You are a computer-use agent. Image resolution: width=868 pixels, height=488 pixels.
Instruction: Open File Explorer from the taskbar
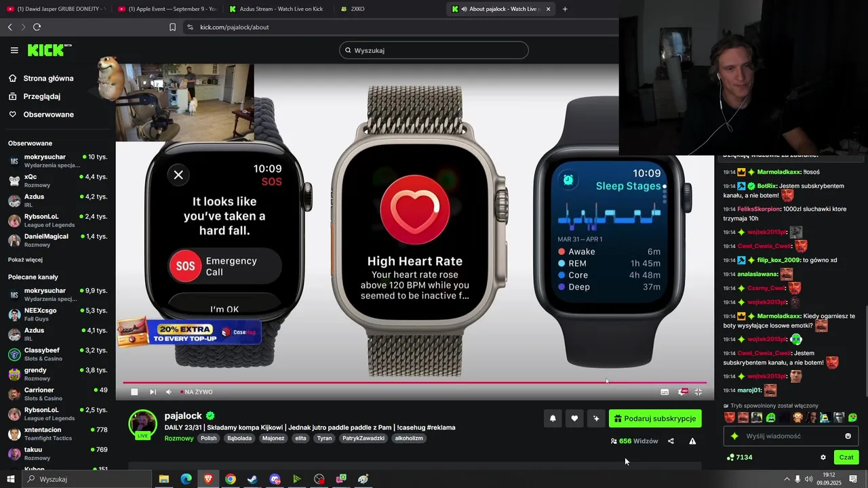click(x=163, y=479)
